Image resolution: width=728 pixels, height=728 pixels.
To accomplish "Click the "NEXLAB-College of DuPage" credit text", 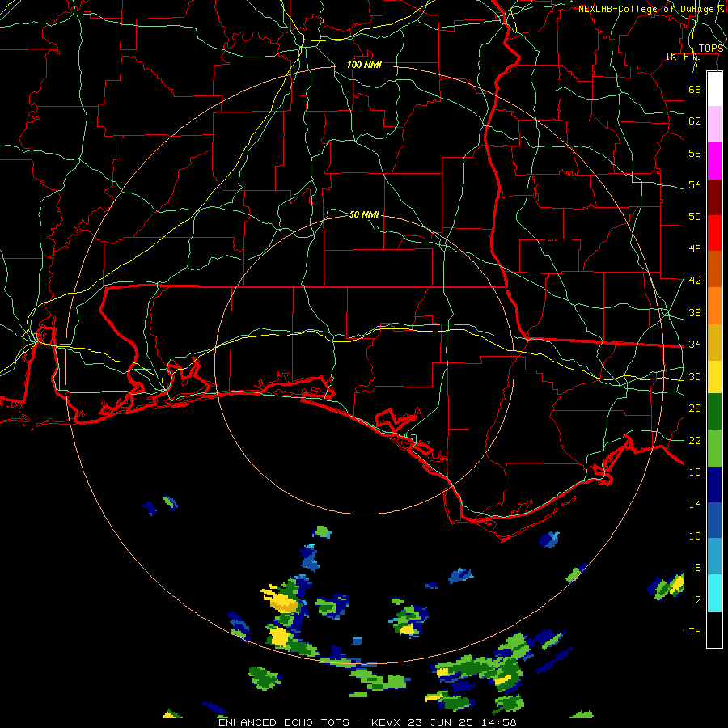I will pyautogui.click(x=646, y=9).
